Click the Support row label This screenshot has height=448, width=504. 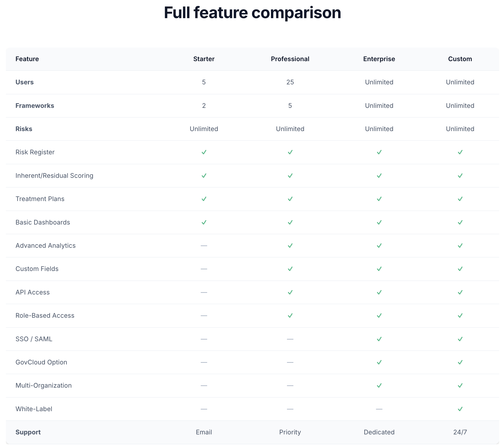click(28, 432)
